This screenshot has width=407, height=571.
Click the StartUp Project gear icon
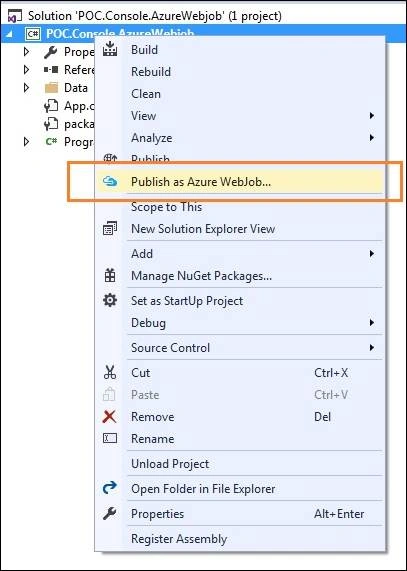click(110, 300)
